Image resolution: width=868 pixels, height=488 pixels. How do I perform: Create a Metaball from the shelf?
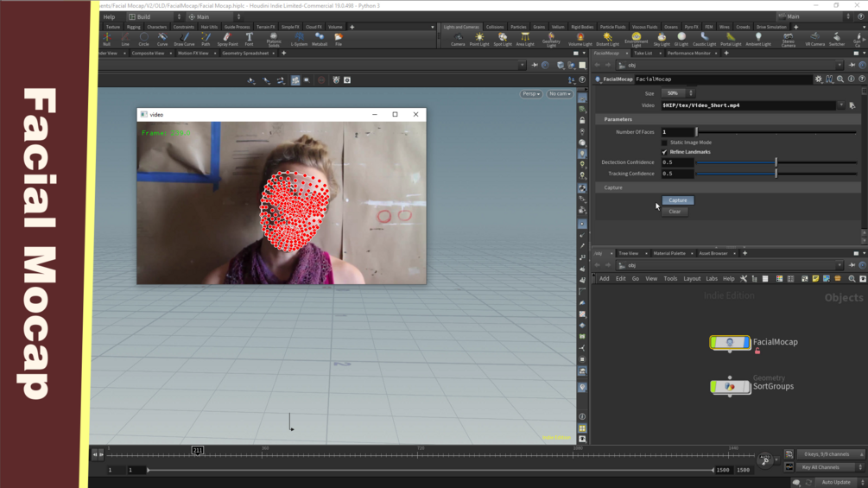click(x=320, y=39)
